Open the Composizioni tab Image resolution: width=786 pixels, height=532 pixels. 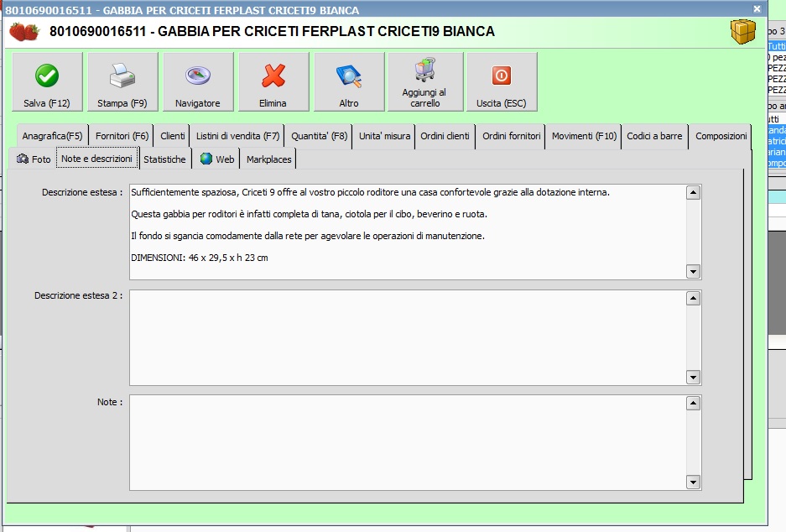click(721, 136)
